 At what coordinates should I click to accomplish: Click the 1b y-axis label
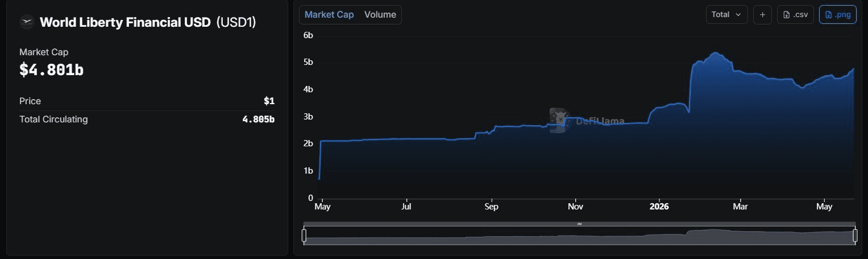pos(308,171)
